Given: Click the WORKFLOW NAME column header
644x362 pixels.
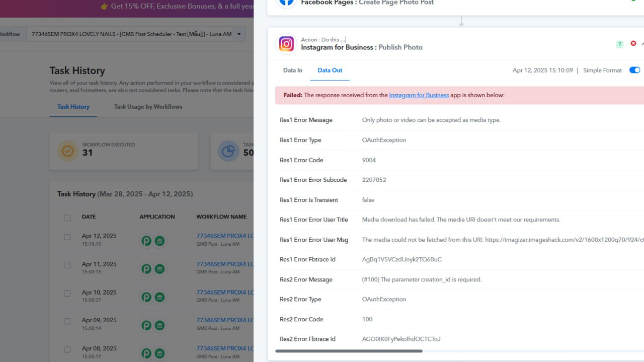Looking at the screenshot, I should (221, 217).
